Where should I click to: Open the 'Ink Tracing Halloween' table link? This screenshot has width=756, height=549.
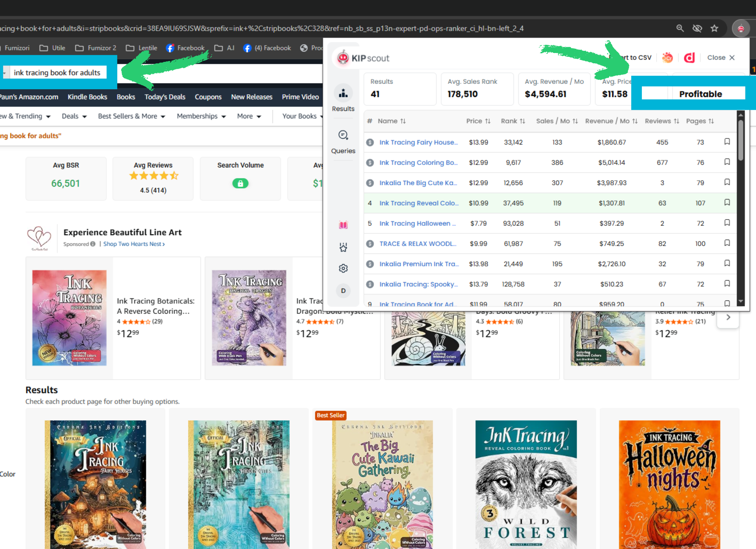tap(417, 223)
